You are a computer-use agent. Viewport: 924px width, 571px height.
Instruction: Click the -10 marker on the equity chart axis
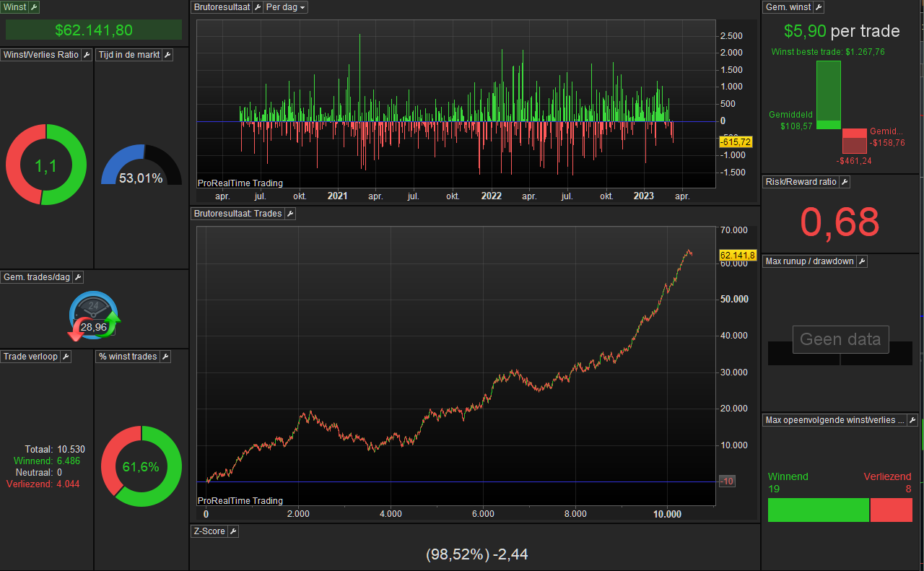(727, 481)
